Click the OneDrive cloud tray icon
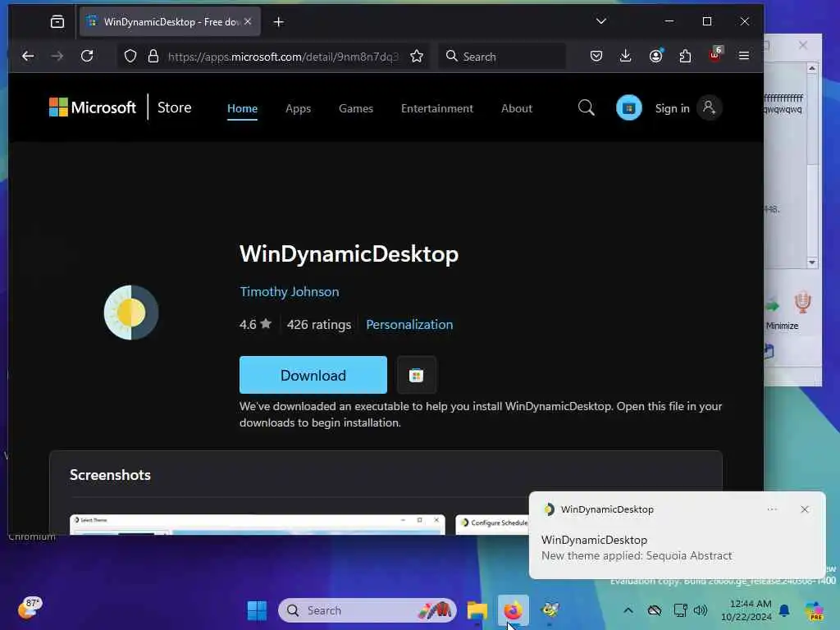 click(654, 610)
